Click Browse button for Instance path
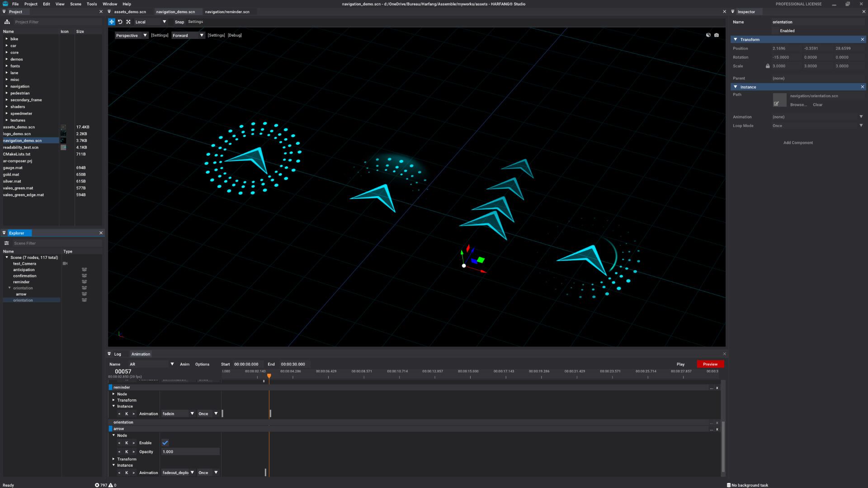The width and height of the screenshot is (868, 488). pyautogui.click(x=798, y=105)
